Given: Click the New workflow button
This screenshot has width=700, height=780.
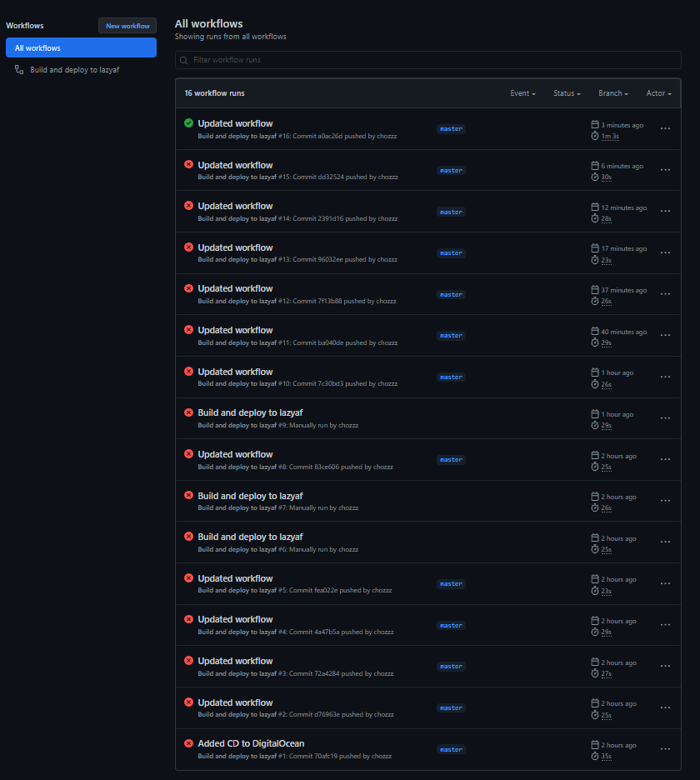Looking at the screenshot, I should coord(127,26).
